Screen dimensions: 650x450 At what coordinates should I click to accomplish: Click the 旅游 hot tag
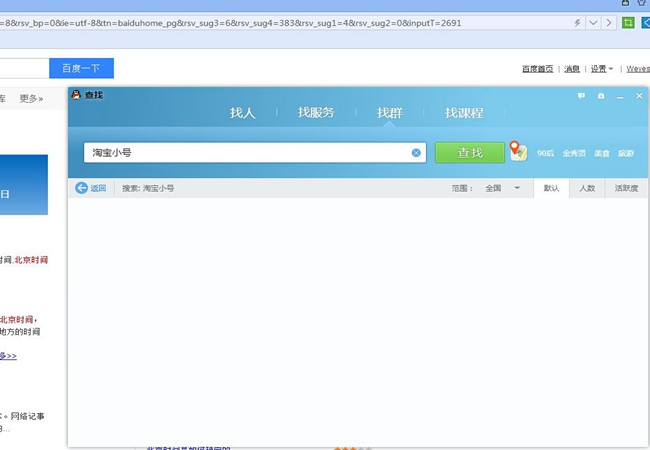tap(626, 153)
